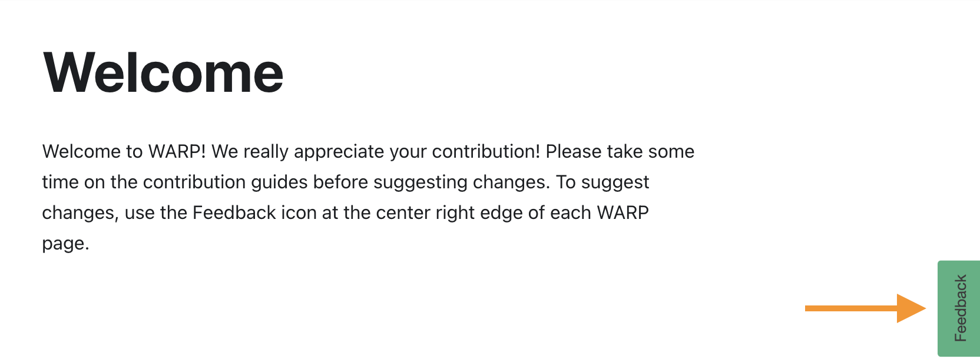
Task: Click the word 'contribution!' in the first line
Action: pyautogui.click(x=486, y=151)
